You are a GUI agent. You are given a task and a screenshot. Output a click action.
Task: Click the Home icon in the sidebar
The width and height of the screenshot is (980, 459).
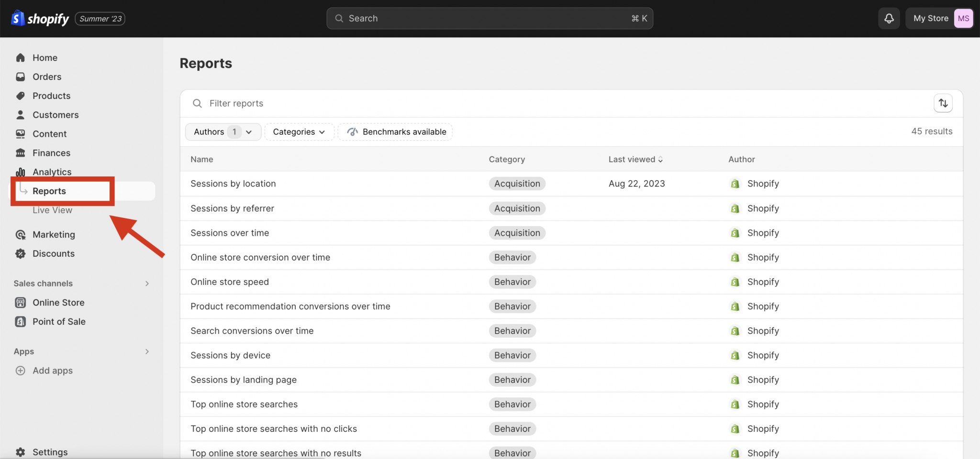pos(20,57)
